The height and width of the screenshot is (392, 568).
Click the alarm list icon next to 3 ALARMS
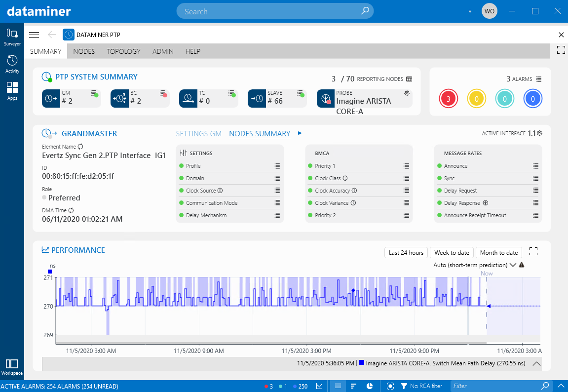point(540,78)
